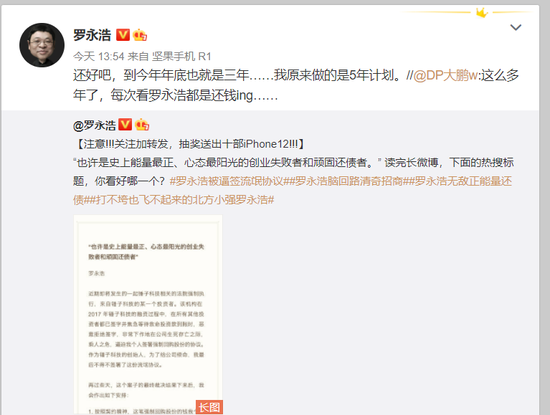The height and width of the screenshot is (415, 550).
Task: Open the 坚果手机 R1 source link
Action: (181, 56)
